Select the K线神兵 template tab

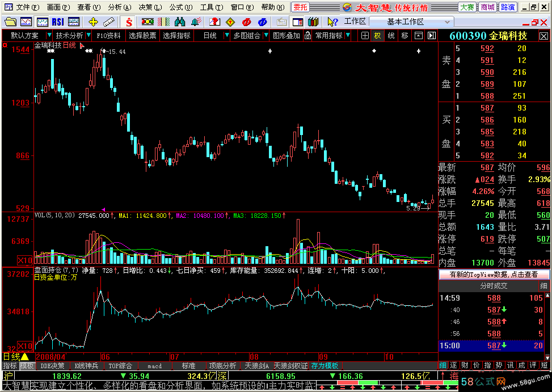pos(87,365)
